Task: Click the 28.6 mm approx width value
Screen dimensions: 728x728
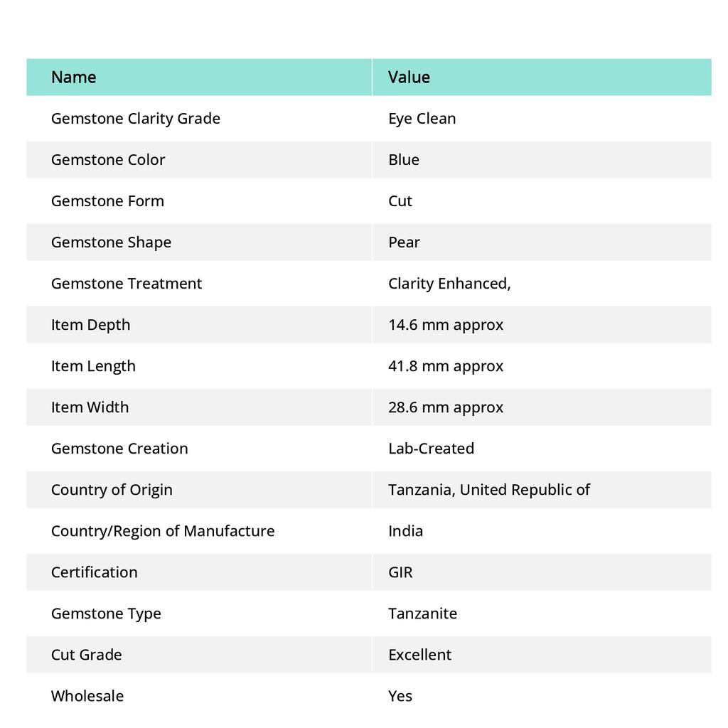Action: click(446, 407)
